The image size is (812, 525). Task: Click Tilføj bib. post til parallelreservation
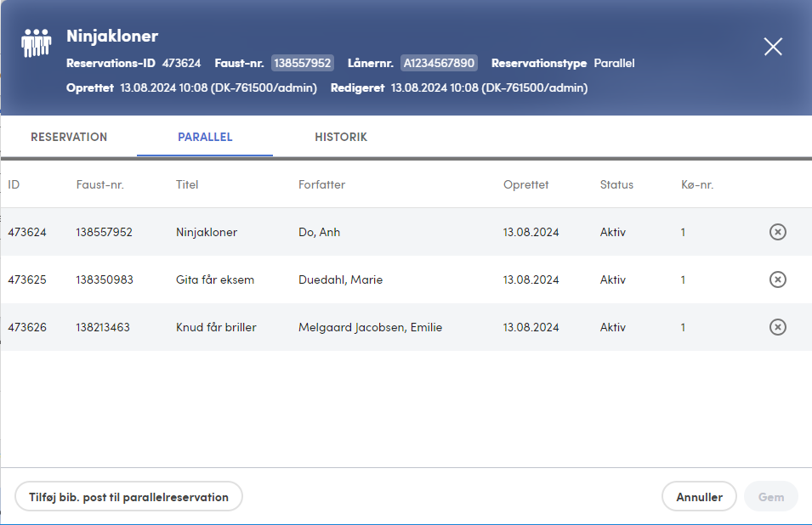pos(128,497)
